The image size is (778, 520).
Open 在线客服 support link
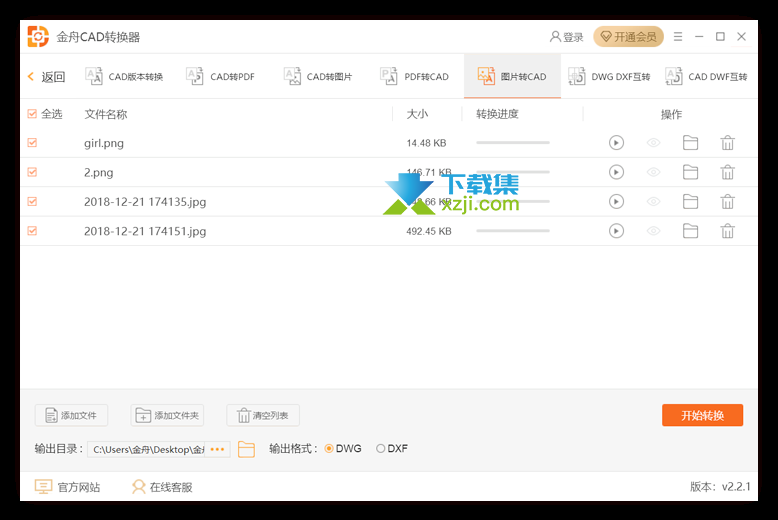click(x=162, y=487)
